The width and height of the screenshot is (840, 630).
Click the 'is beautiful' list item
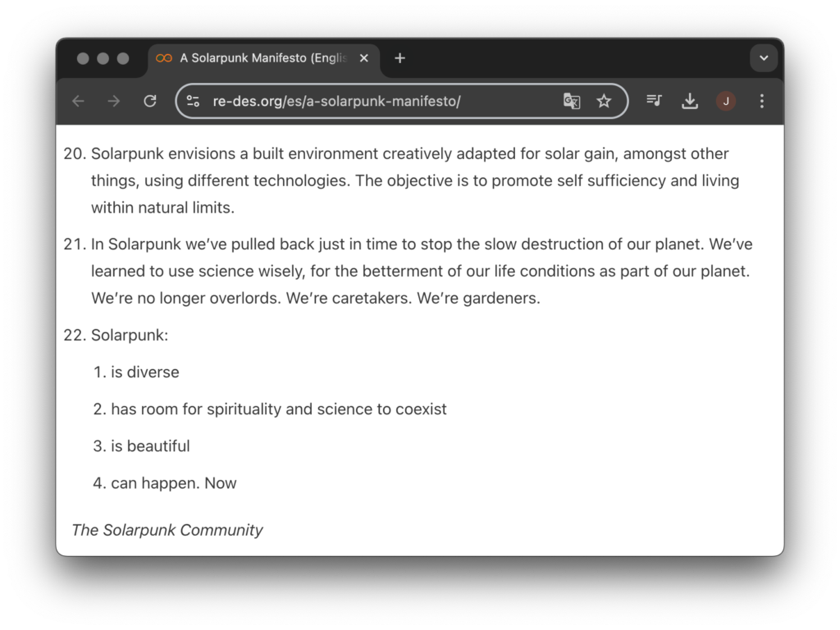point(150,446)
